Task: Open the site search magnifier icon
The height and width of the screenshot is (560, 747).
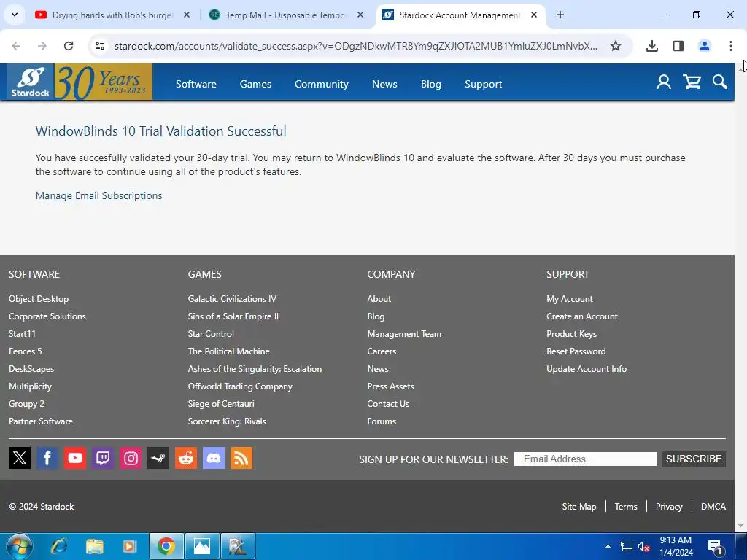Action: (720, 82)
